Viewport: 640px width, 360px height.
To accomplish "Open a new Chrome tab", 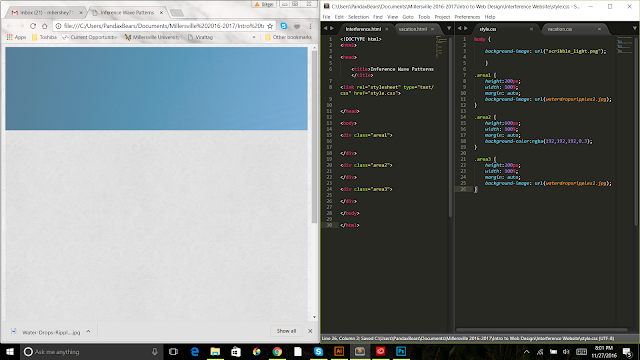I will coord(177,13).
